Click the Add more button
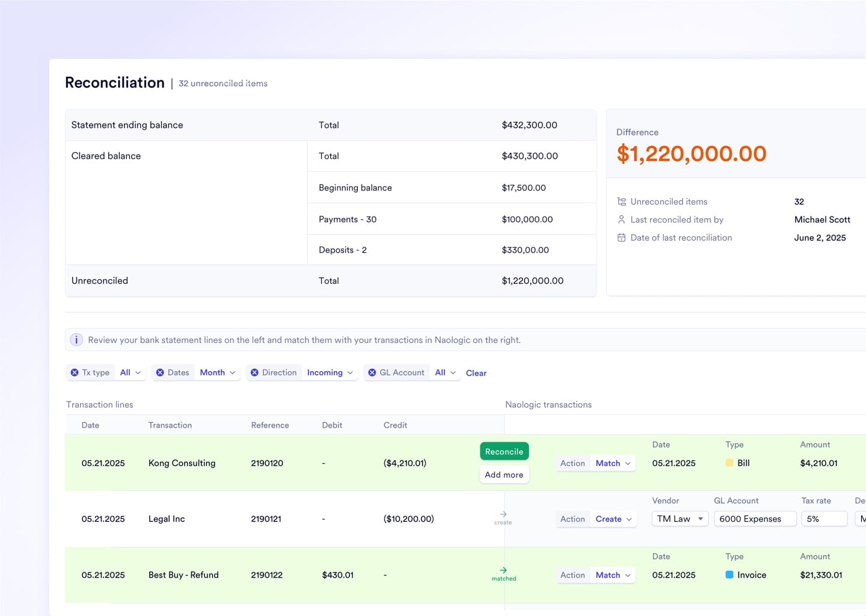 [504, 475]
